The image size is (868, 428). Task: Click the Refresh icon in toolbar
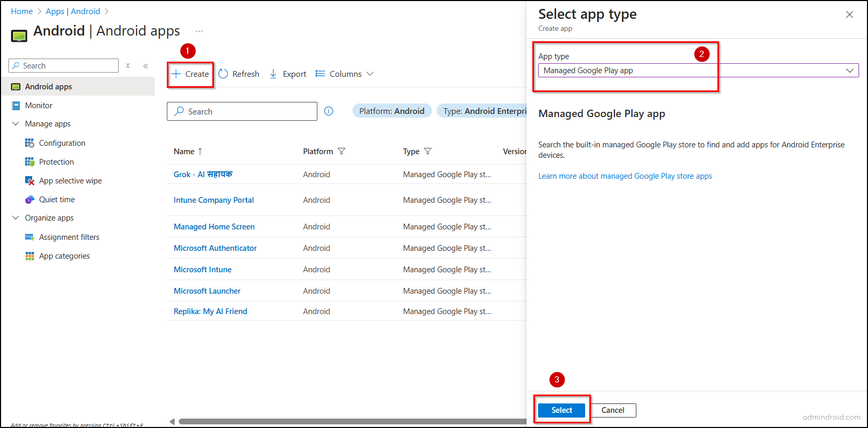tap(223, 74)
